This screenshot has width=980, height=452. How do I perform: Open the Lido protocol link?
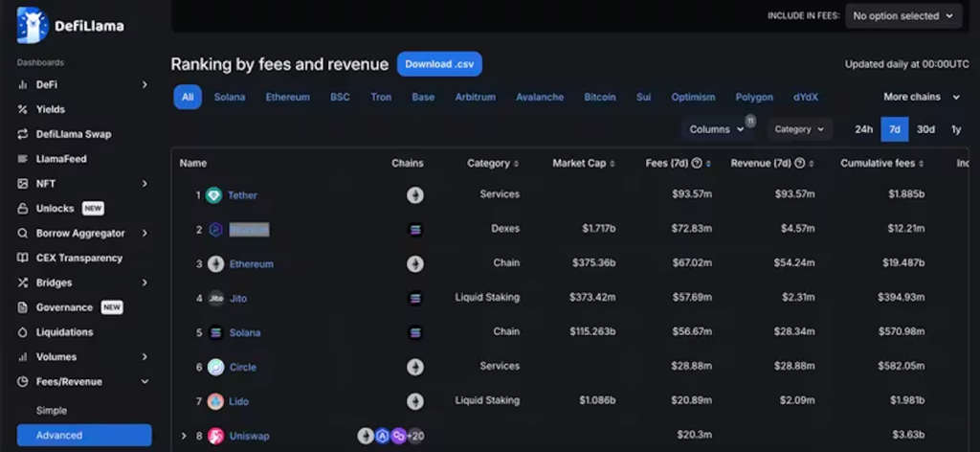click(x=238, y=401)
